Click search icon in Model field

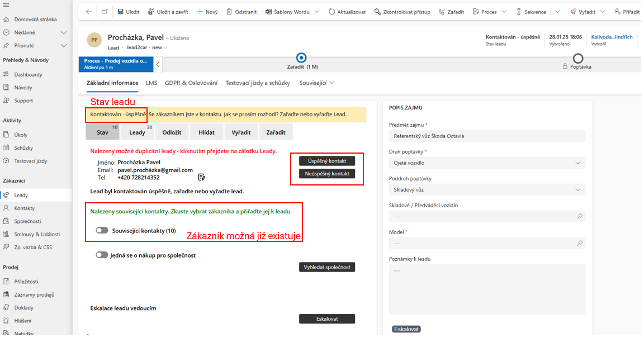tap(579, 243)
